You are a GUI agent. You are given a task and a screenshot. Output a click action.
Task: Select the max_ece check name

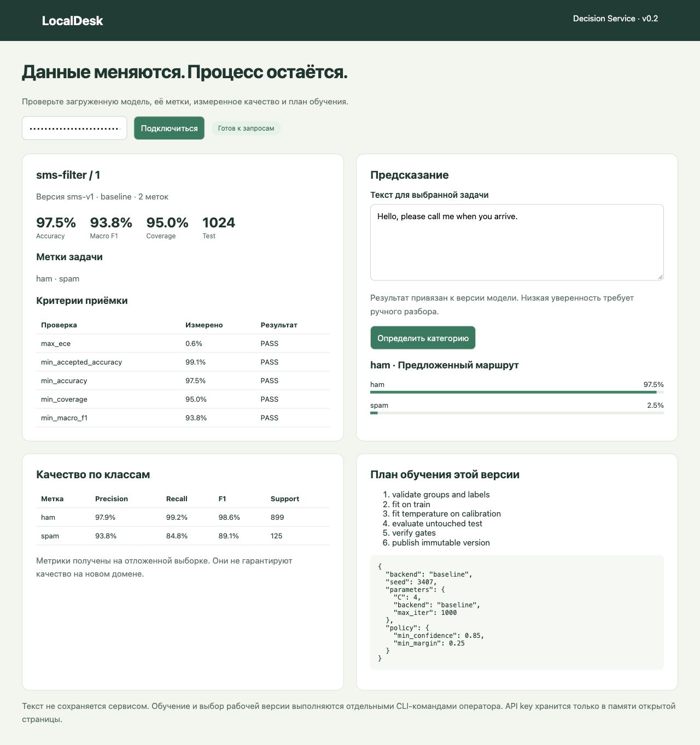56,344
